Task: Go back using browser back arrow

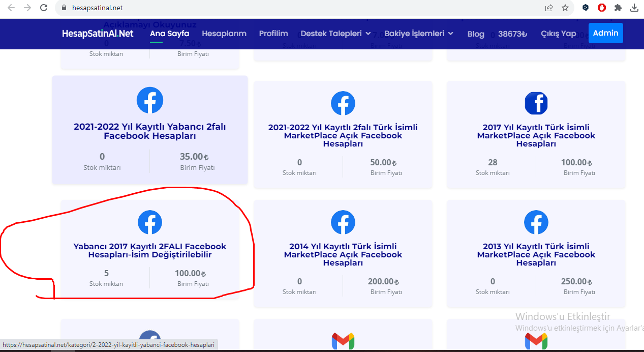Action: [x=11, y=8]
